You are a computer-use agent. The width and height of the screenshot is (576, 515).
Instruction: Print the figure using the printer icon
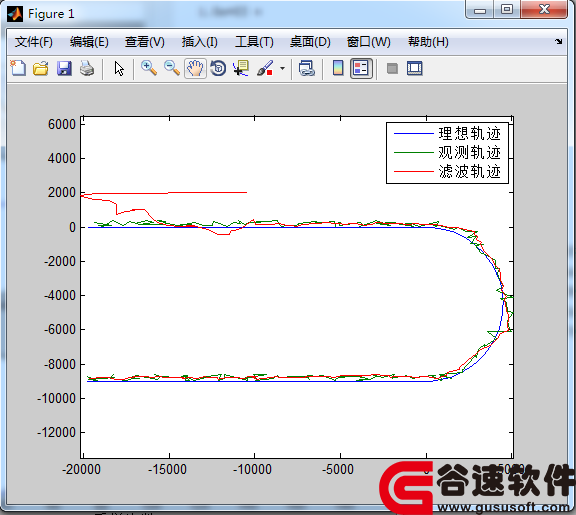click(x=87, y=68)
